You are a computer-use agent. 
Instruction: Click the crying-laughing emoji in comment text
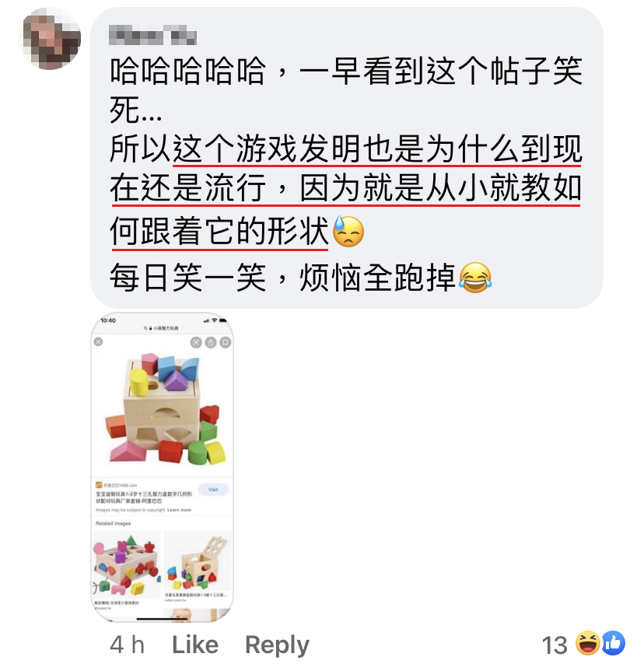[x=476, y=278]
